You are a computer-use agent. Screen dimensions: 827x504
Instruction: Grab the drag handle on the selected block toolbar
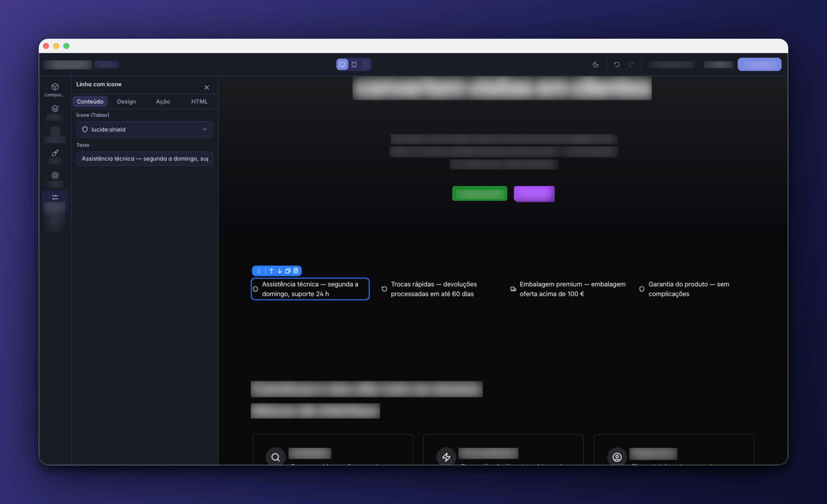click(259, 271)
